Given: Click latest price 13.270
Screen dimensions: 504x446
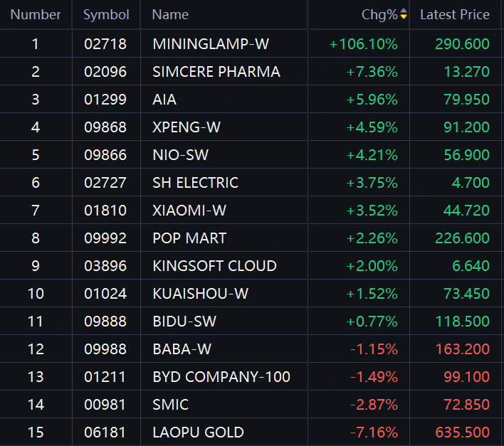Looking at the screenshot, I should pos(467,72).
